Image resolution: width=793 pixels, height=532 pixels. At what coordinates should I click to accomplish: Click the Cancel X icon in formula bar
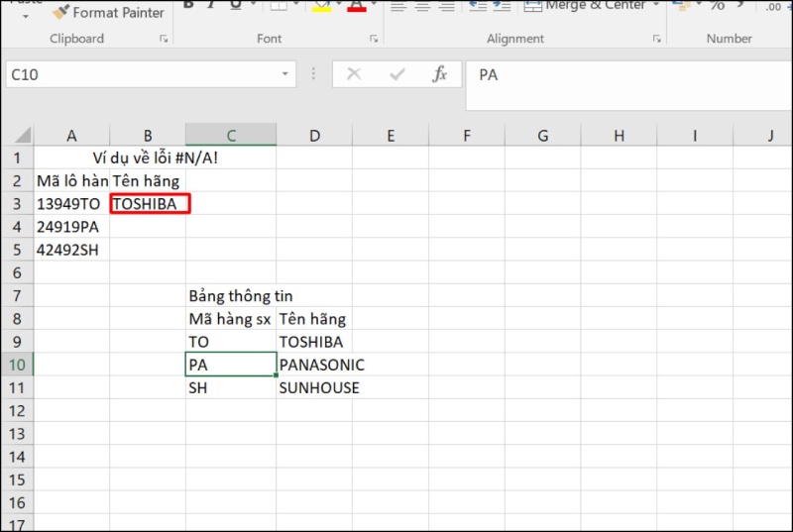point(354,74)
